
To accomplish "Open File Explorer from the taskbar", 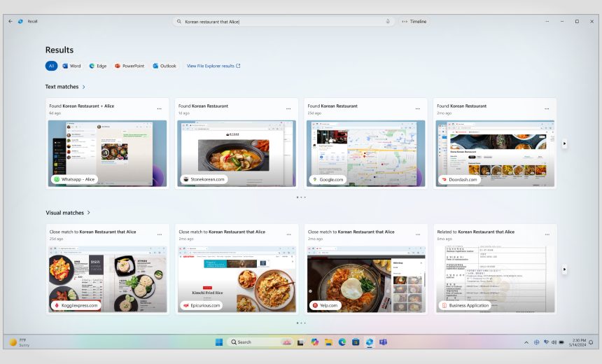I will tap(328, 342).
